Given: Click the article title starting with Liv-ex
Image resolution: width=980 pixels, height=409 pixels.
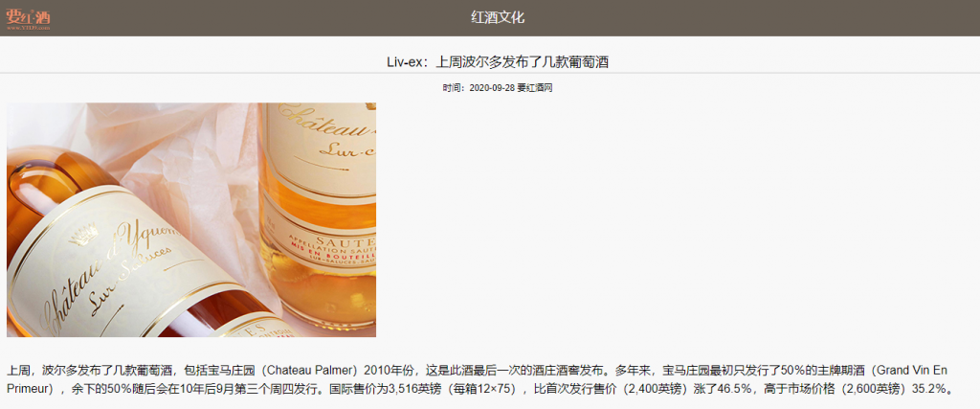Looking at the screenshot, I should coord(498,62).
